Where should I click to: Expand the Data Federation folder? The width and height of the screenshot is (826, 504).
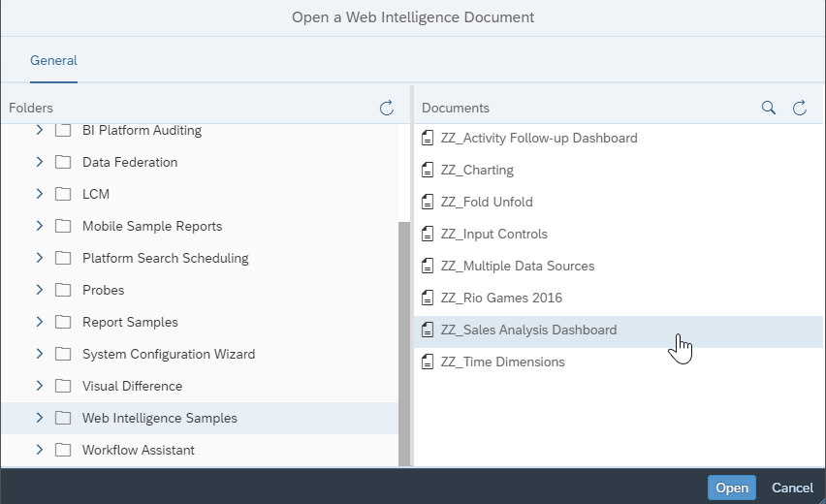40,162
